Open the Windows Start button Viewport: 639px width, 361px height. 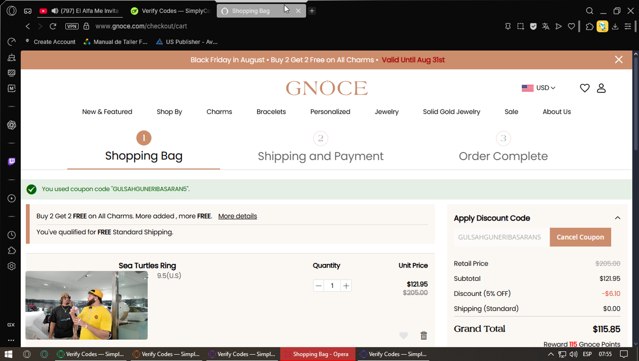pos(8,354)
